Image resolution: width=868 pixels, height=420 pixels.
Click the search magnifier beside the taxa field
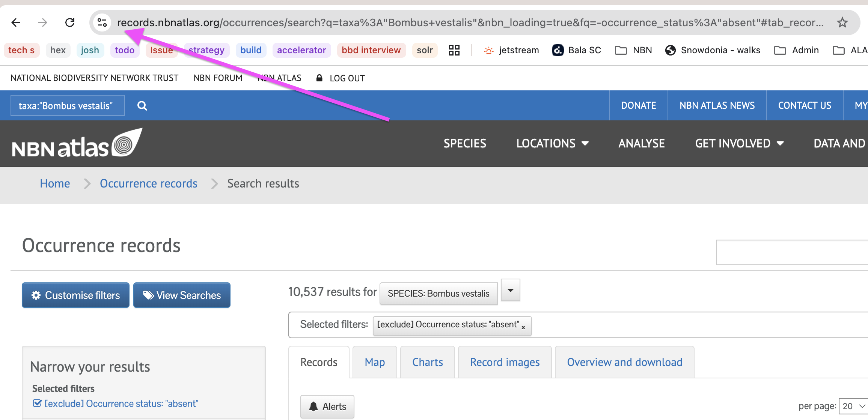click(x=142, y=105)
